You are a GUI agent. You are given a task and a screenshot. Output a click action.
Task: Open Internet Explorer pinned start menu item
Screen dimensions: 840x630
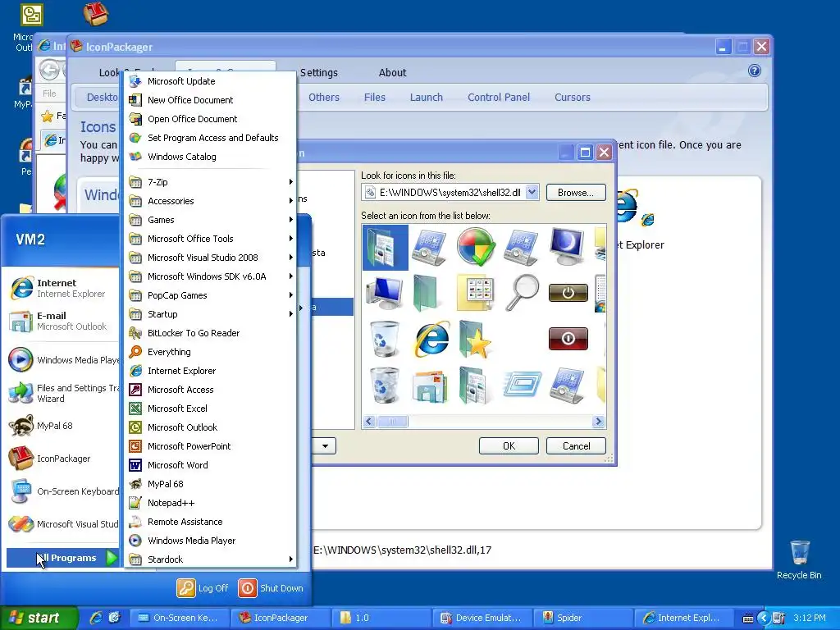62,288
